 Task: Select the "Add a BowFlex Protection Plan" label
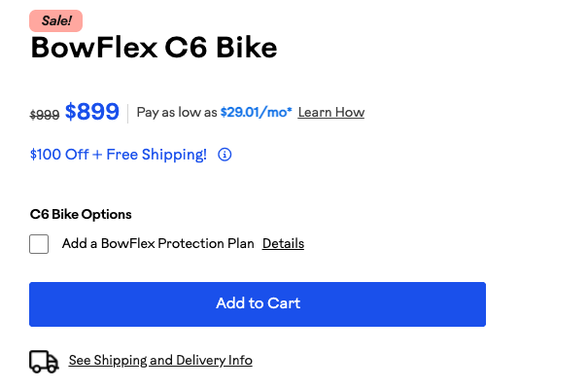157,243
